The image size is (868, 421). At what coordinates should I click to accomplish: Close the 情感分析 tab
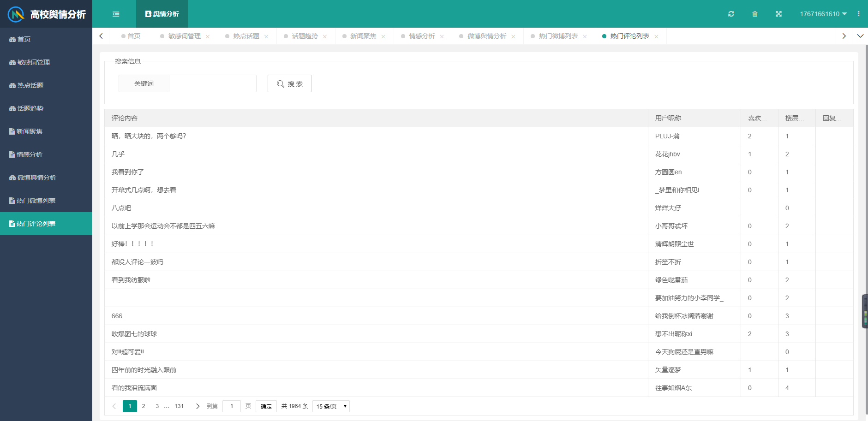[442, 36]
